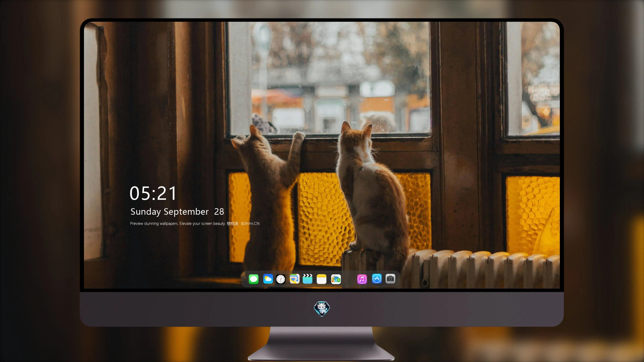Open the Newsstand app in the dock
The image size is (644, 362).
(x=336, y=279)
